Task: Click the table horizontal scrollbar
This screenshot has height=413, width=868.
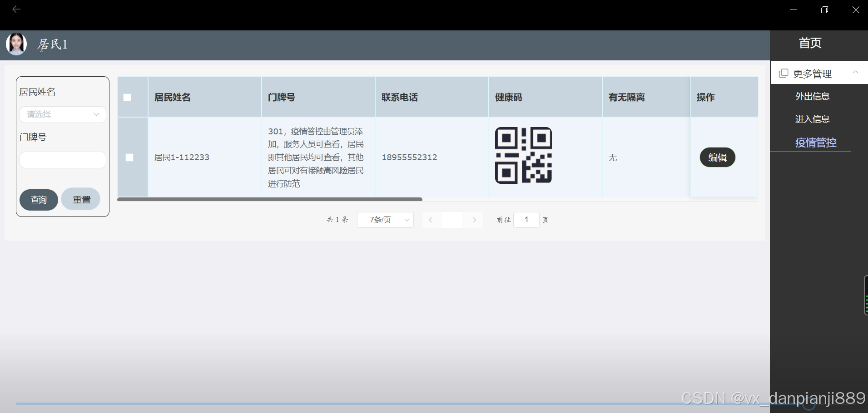Action: (x=270, y=199)
